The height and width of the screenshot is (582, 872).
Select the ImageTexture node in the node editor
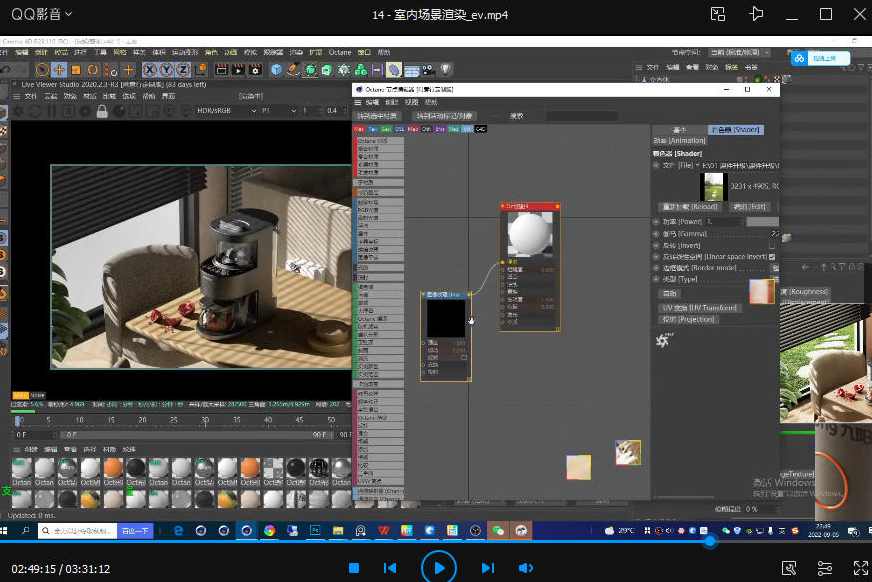tap(445, 293)
